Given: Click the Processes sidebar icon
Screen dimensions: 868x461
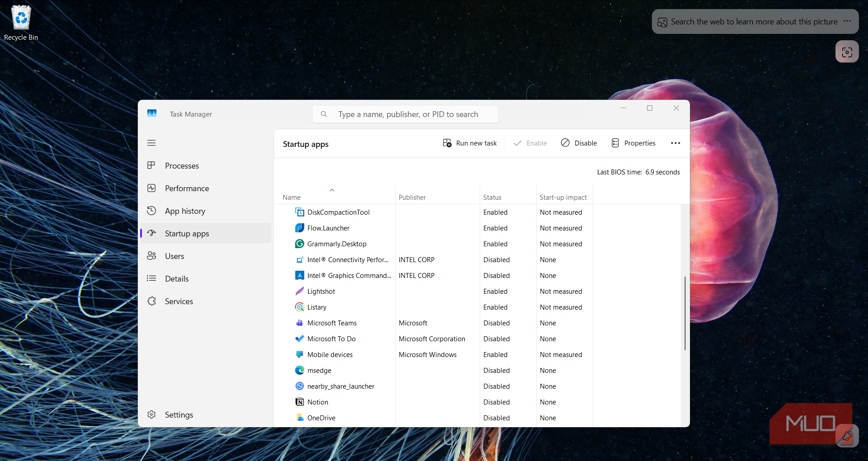Looking at the screenshot, I should pos(151,165).
